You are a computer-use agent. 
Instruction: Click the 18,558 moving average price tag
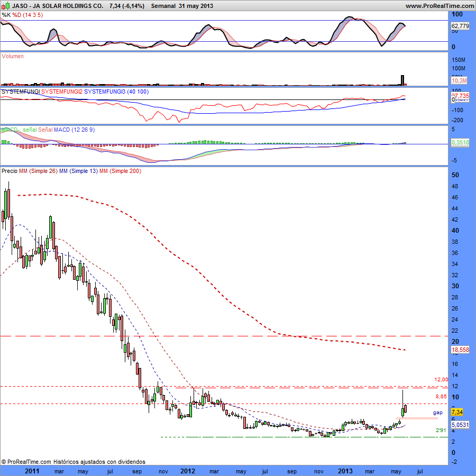coord(461,350)
